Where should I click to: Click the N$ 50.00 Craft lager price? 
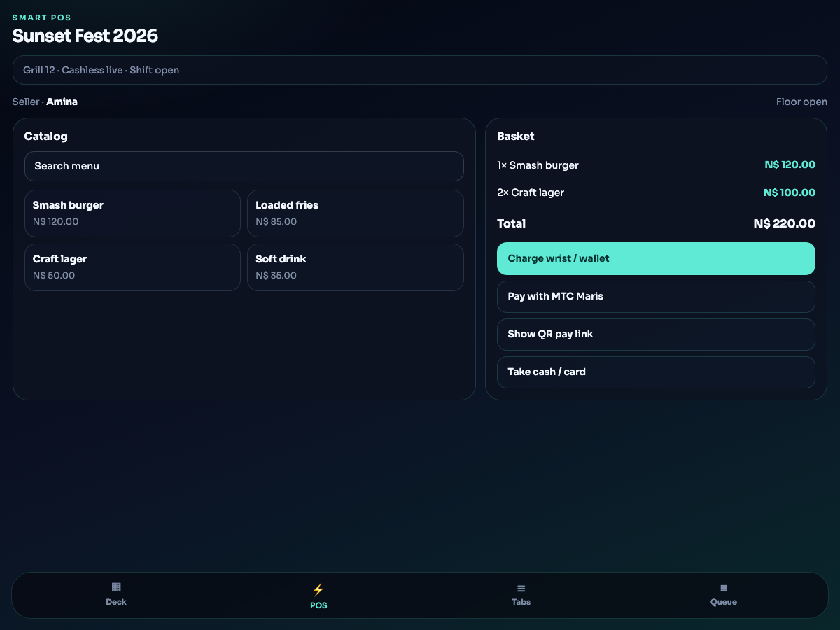pyautogui.click(x=54, y=276)
